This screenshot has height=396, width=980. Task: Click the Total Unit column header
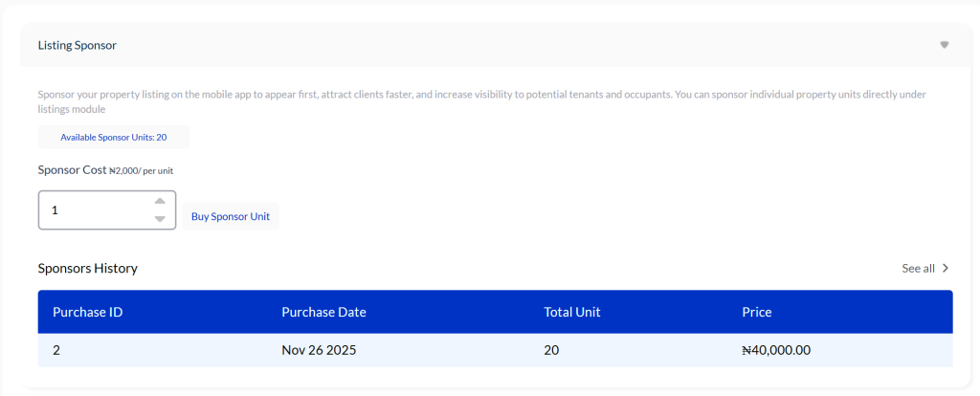571,312
